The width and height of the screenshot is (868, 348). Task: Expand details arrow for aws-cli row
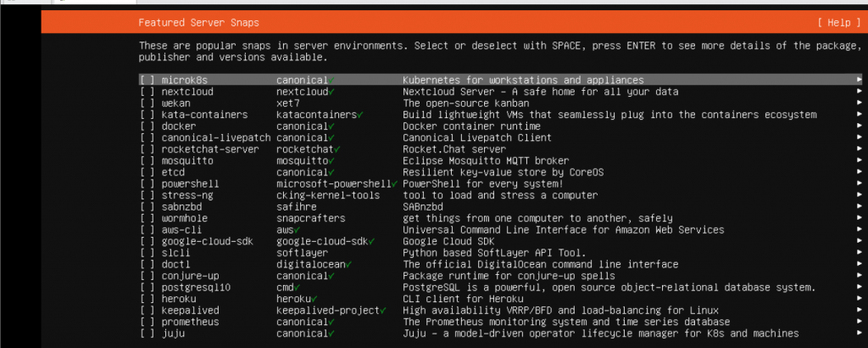pyautogui.click(x=860, y=229)
